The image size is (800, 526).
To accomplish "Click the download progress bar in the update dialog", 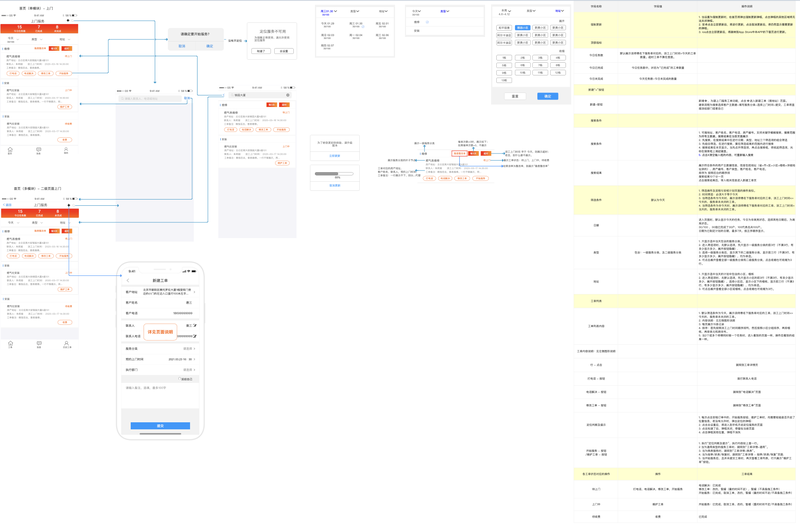I will [x=334, y=173].
